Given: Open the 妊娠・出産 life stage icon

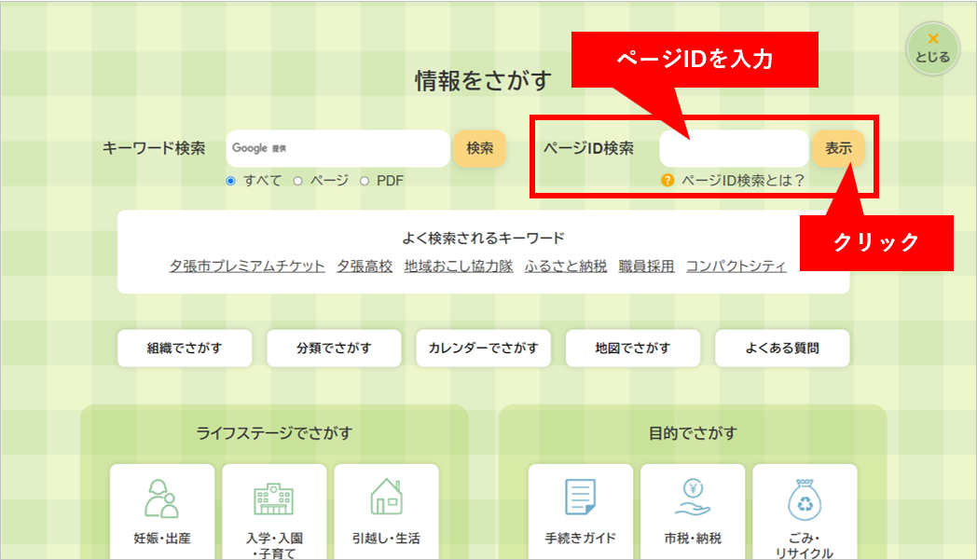Looking at the screenshot, I should [x=162, y=499].
